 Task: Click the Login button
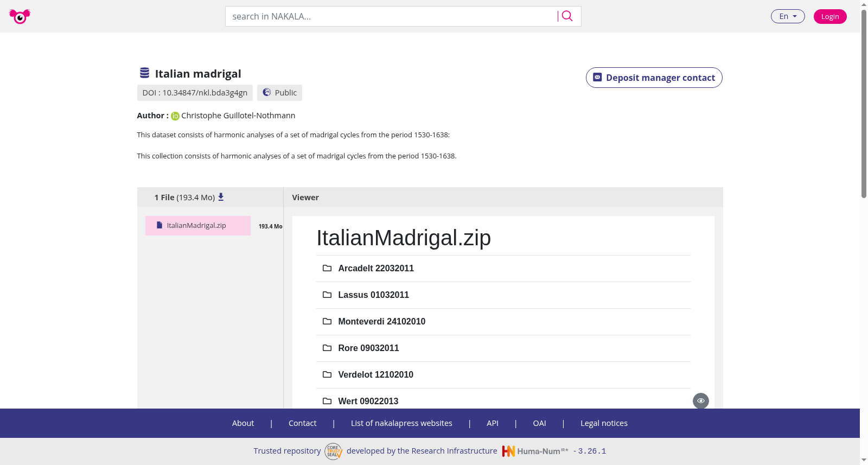830,16
